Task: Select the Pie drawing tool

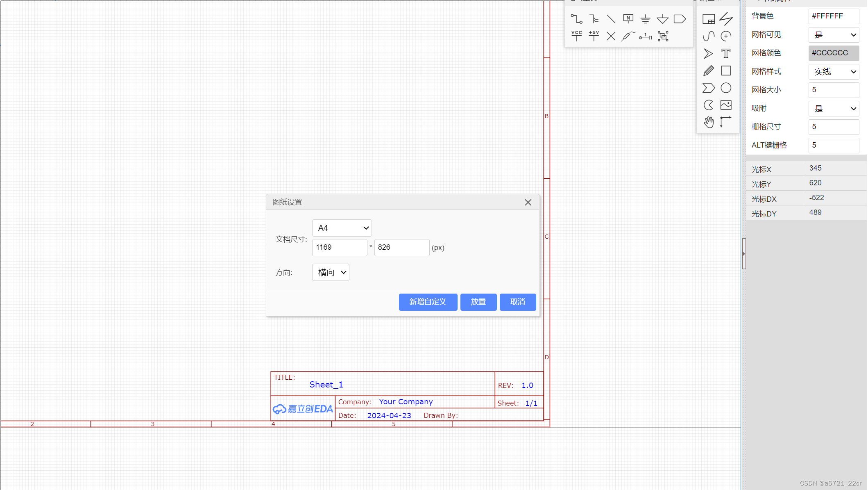Action: (709, 105)
